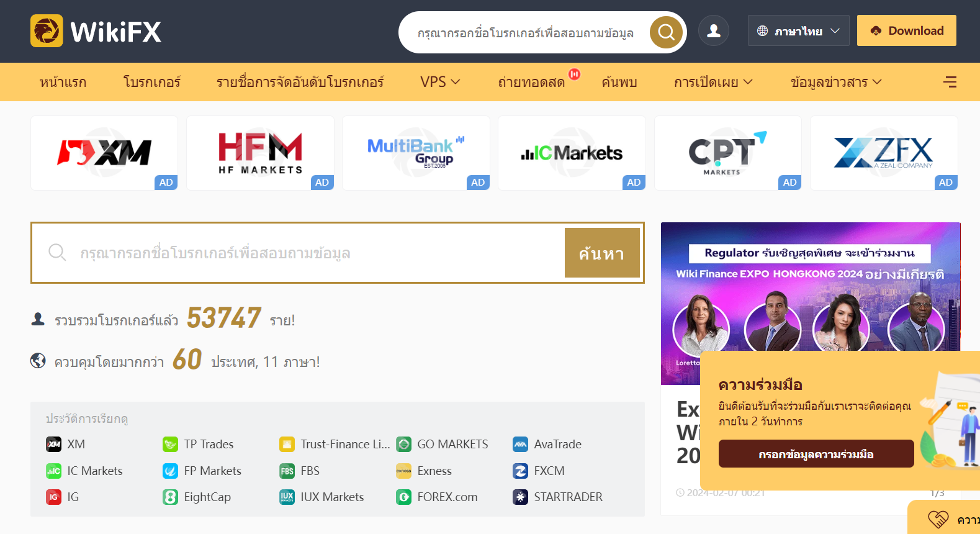Click the ความร่วมมือ popup heading
This screenshot has height=534, width=980.
click(x=760, y=385)
